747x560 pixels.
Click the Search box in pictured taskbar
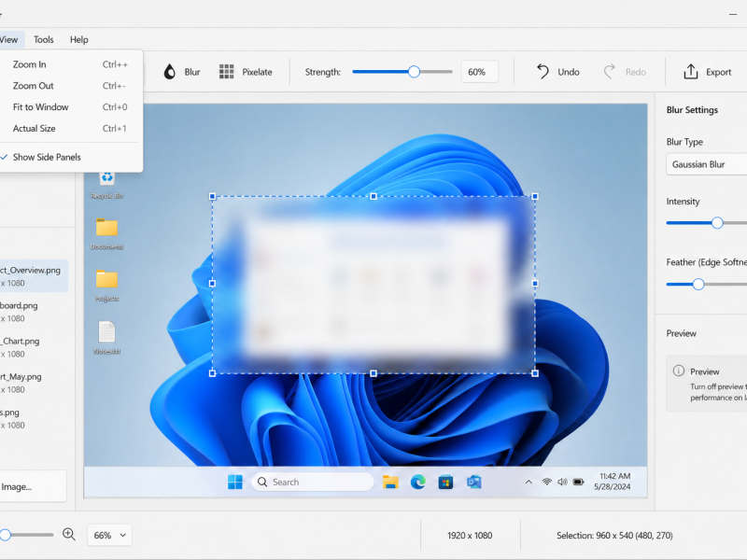[313, 482]
